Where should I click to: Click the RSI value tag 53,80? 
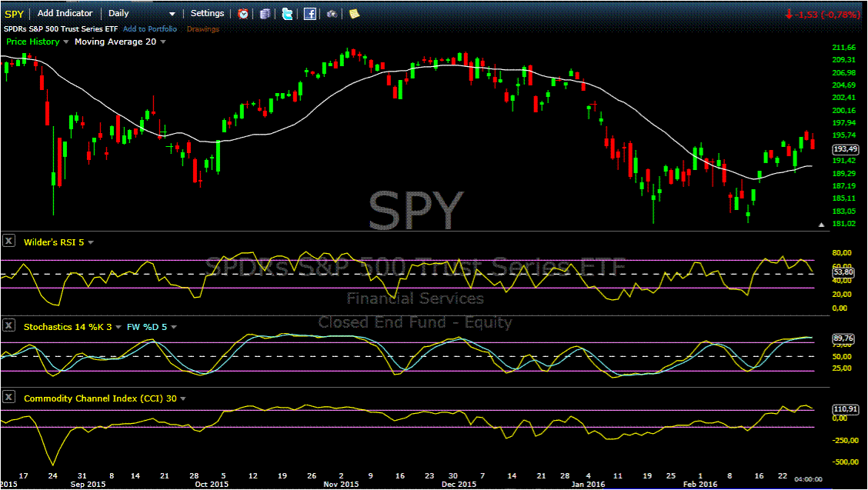point(843,272)
